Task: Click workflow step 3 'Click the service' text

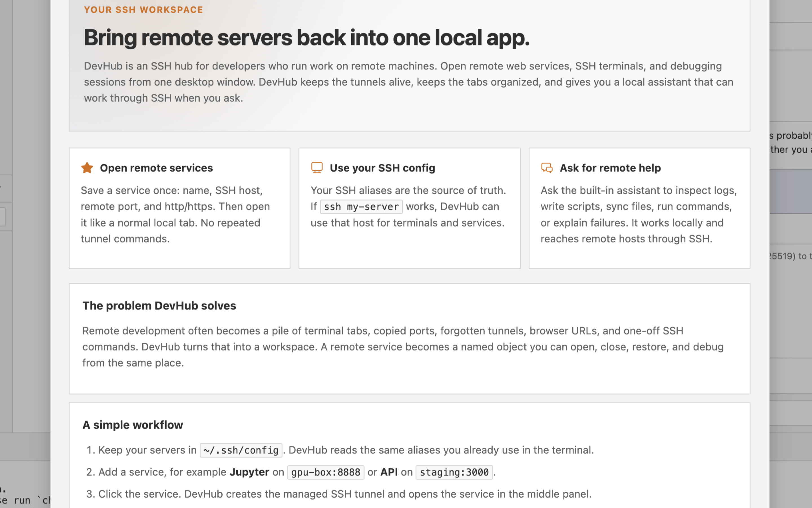Action: coord(345,494)
